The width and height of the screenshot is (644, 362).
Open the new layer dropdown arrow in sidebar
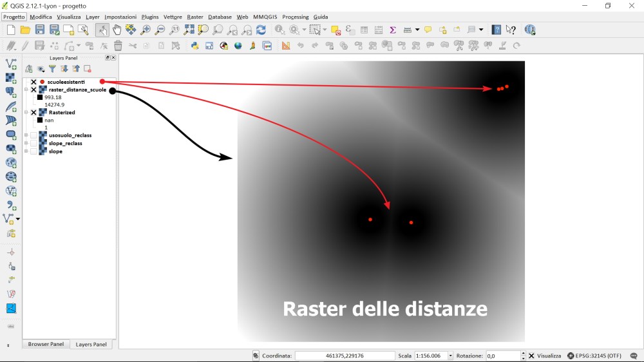pos(17,219)
